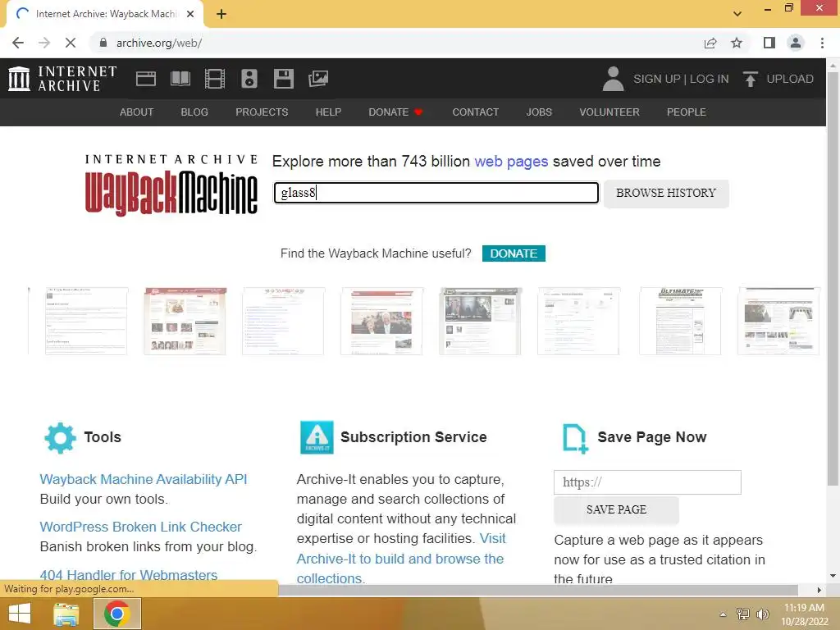840x630 pixels.
Task: Stop loading the page
Action: pos(71,43)
